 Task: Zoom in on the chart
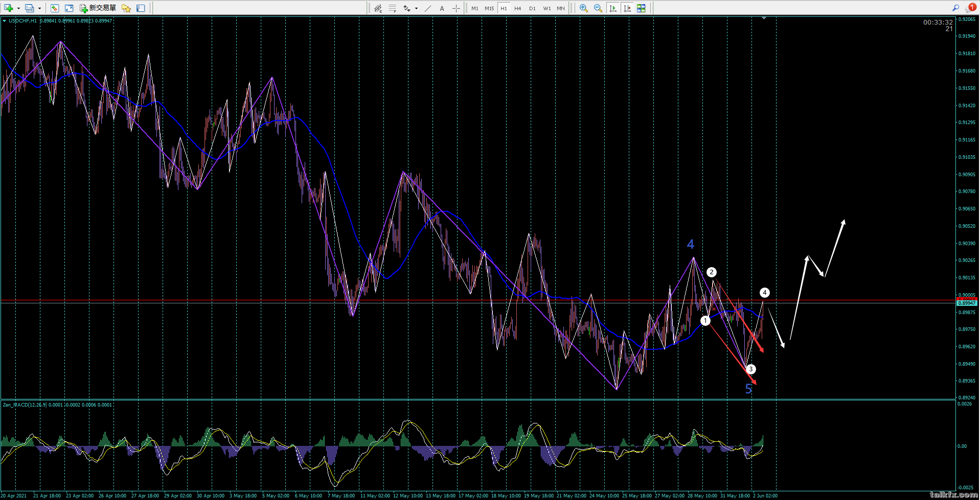(584, 8)
